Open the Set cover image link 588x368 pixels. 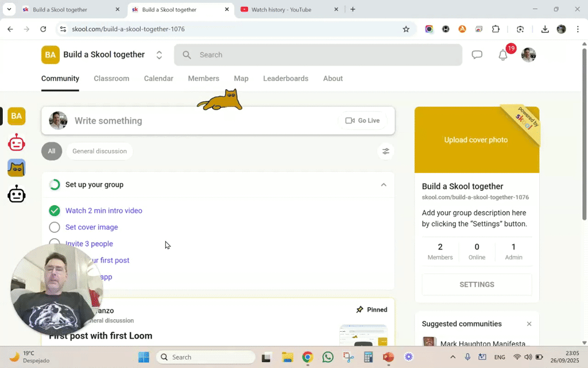91,227
